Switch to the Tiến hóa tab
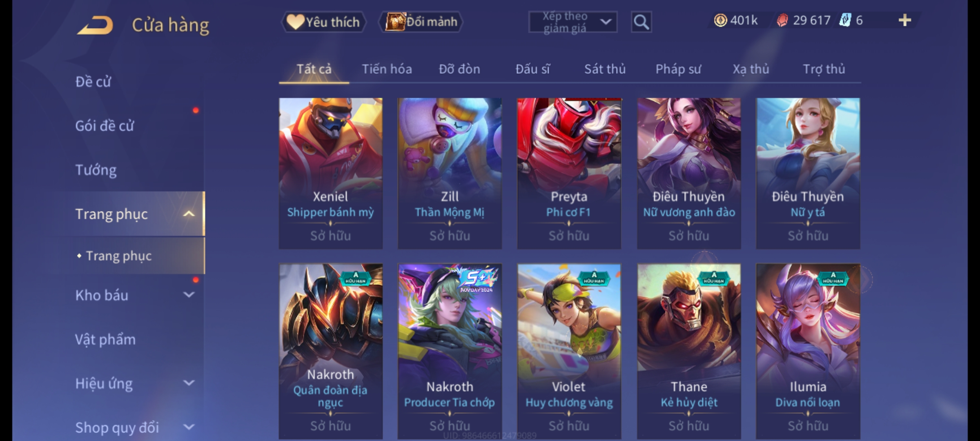 pyautogui.click(x=387, y=69)
